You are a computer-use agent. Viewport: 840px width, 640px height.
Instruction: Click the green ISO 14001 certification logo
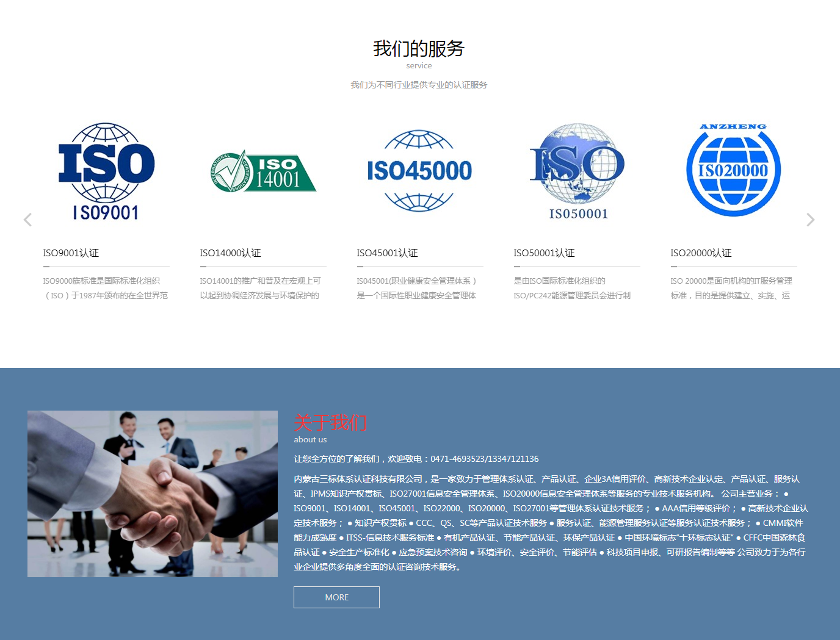click(263, 171)
